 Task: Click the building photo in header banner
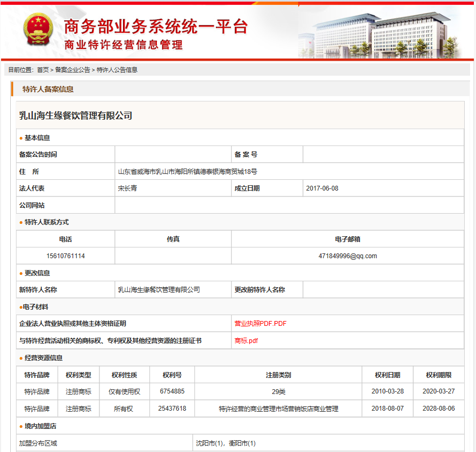coord(380,35)
